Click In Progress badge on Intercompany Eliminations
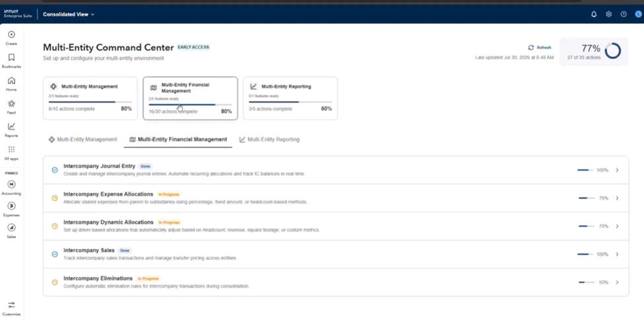Viewport: 644px width, 320px height. [148, 278]
